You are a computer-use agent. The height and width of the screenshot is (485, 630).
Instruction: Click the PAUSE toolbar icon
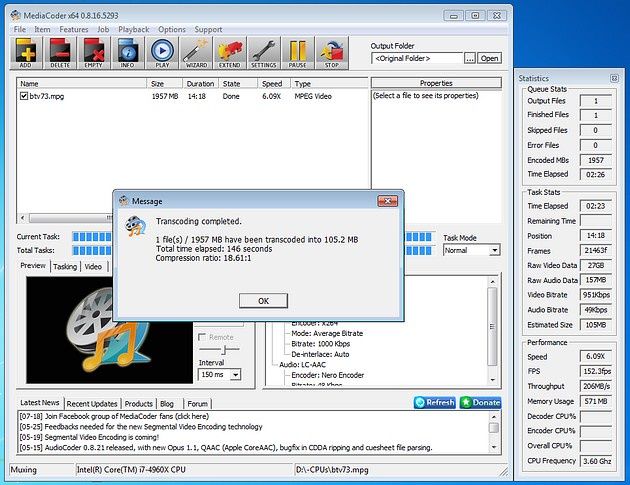point(298,53)
